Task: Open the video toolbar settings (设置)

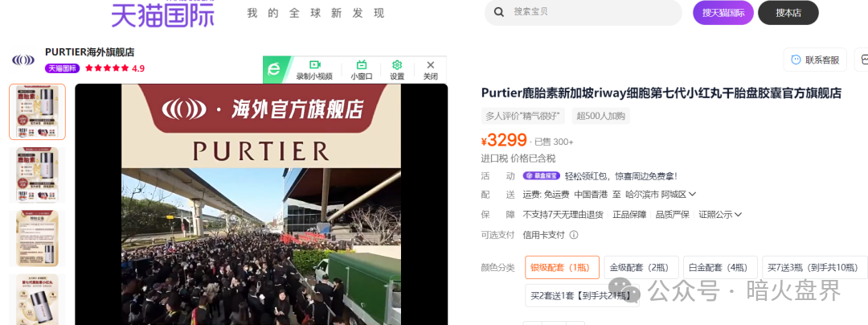Action: coord(397,69)
